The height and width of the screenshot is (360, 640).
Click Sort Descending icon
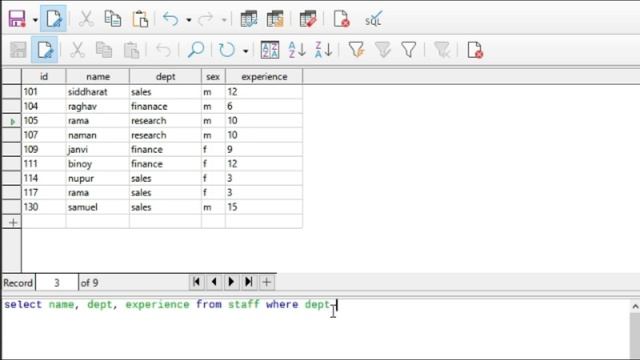(324, 50)
